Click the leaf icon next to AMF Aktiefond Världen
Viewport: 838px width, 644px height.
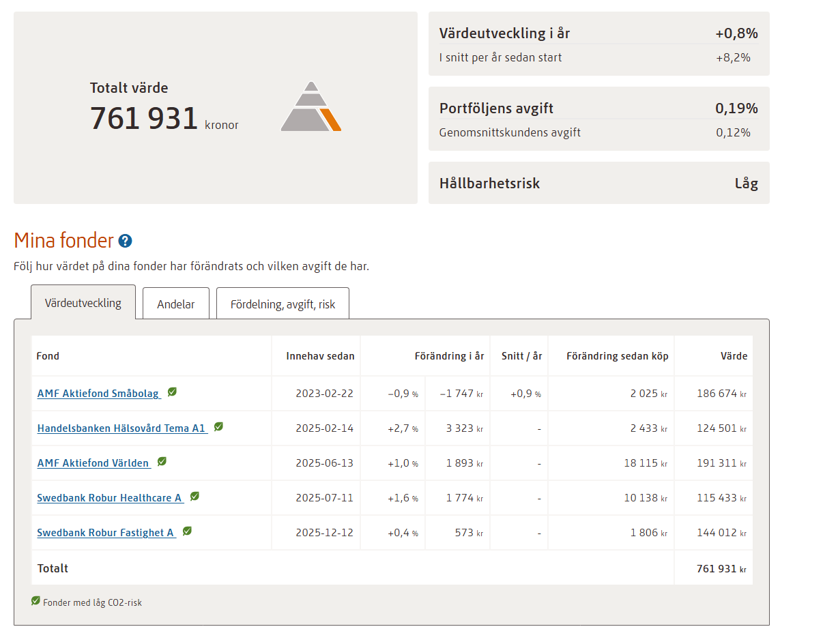[162, 462]
